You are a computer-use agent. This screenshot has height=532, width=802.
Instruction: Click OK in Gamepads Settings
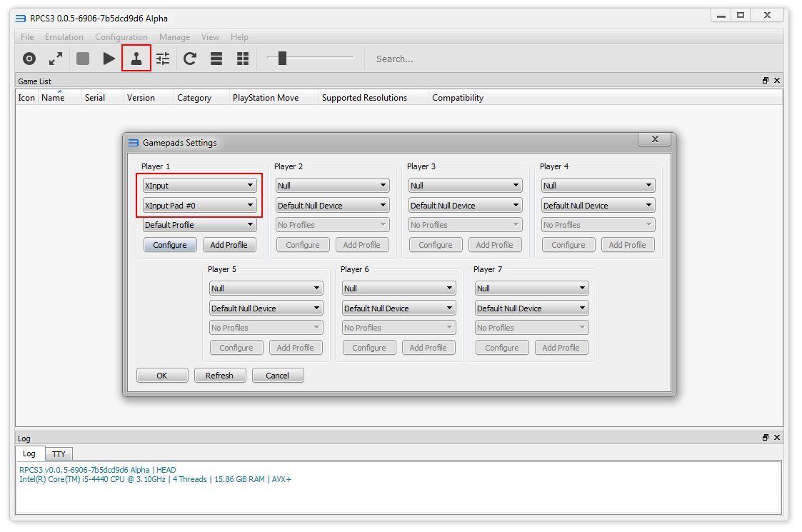162,376
